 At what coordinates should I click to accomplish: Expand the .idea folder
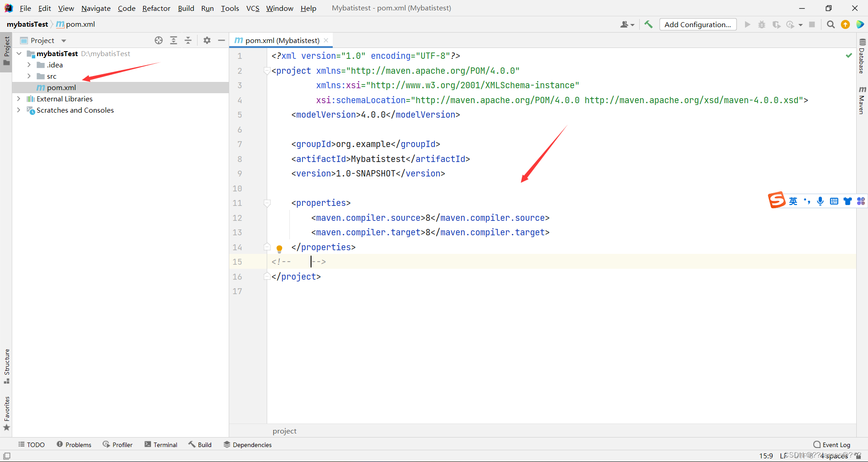coord(29,65)
